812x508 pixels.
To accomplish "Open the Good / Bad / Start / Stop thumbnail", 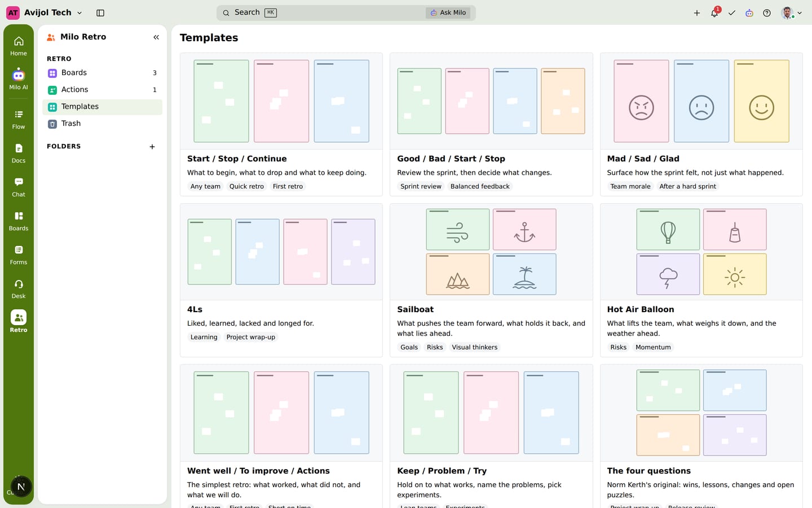I will 491,101.
